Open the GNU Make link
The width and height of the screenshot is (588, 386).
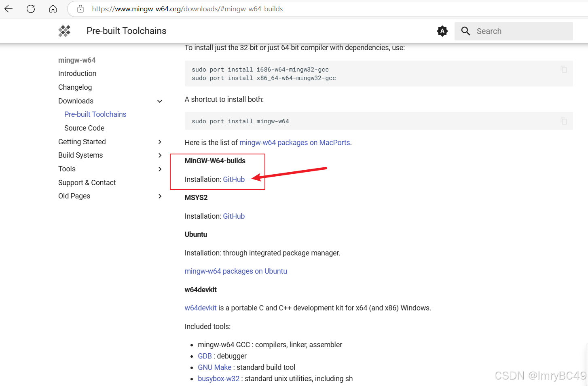[214, 367]
